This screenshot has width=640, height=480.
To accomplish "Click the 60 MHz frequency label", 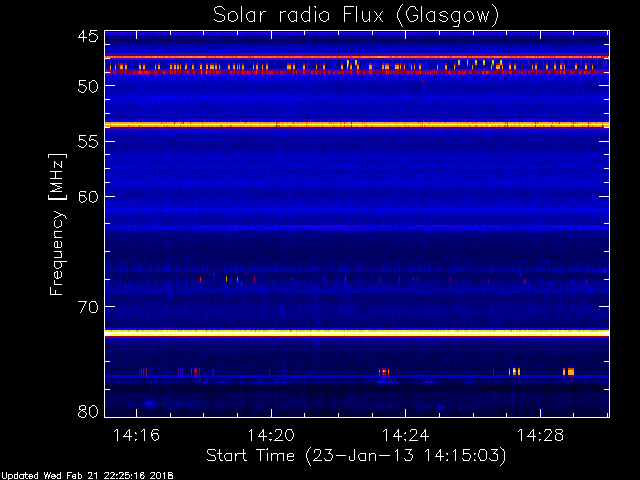I will [88, 197].
